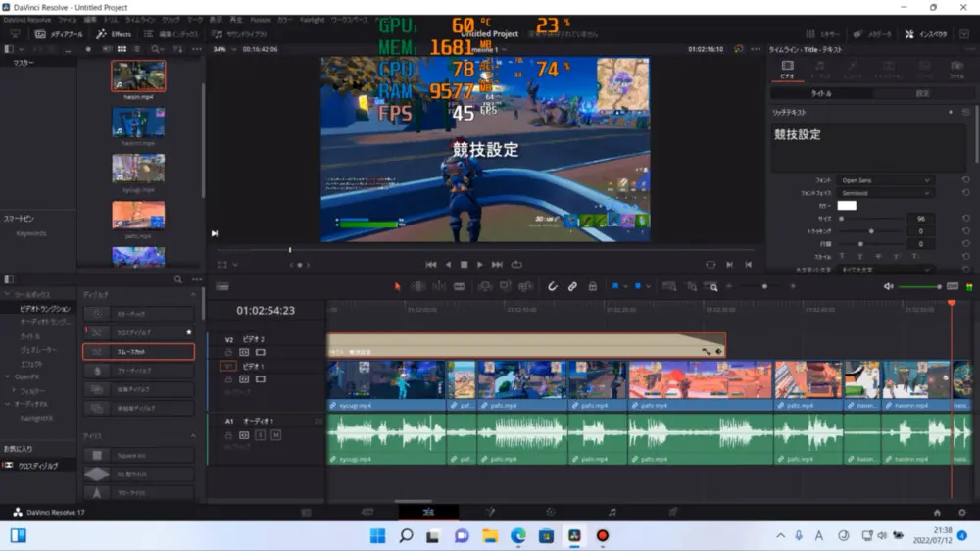Viewport: 980px width, 551px height.
Task: Toggle the Inspector panel button
Action: tap(926, 34)
